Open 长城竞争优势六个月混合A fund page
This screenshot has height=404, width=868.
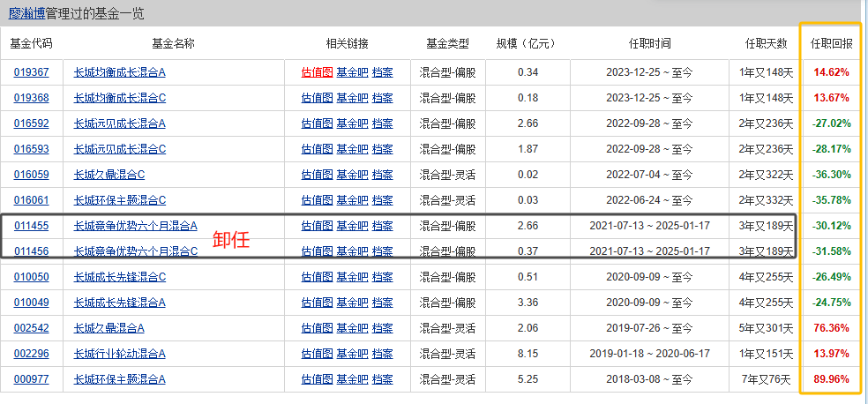coord(136,226)
